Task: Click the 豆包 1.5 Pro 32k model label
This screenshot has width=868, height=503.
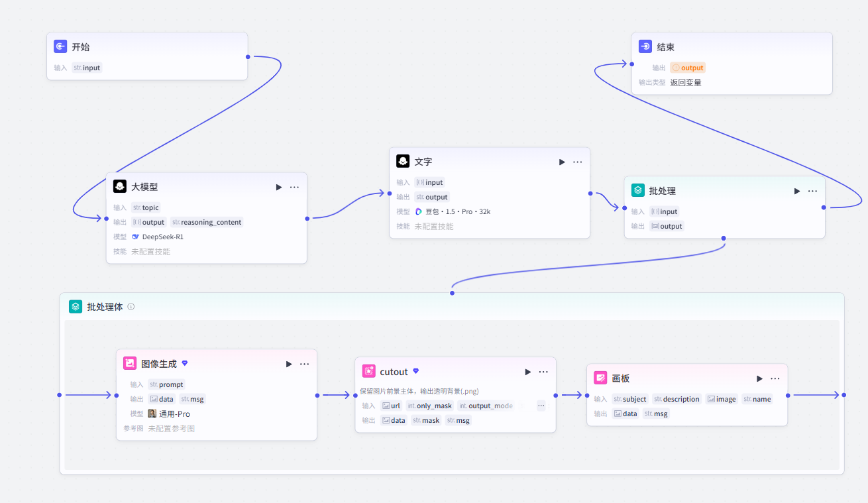Action: pyautogui.click(x=453, y=211)
